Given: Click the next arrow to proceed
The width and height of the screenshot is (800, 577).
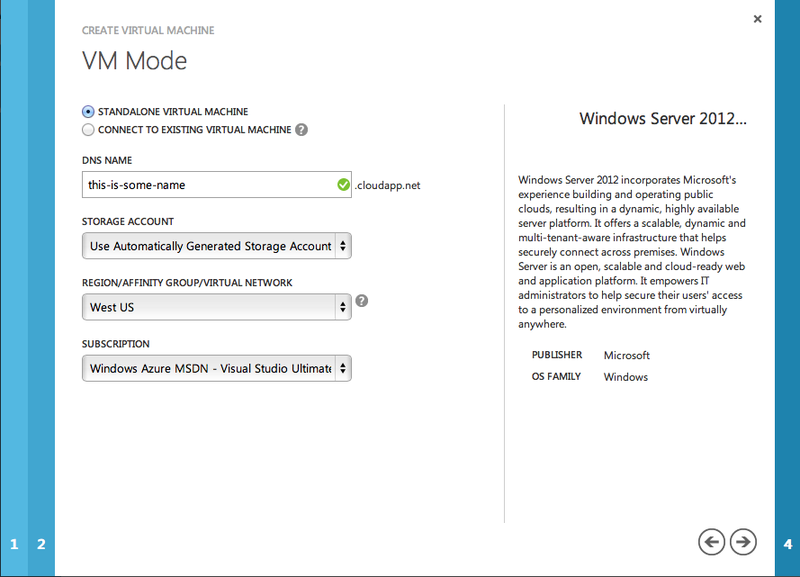Looking at the screenshot, I should tap(742, 541).
